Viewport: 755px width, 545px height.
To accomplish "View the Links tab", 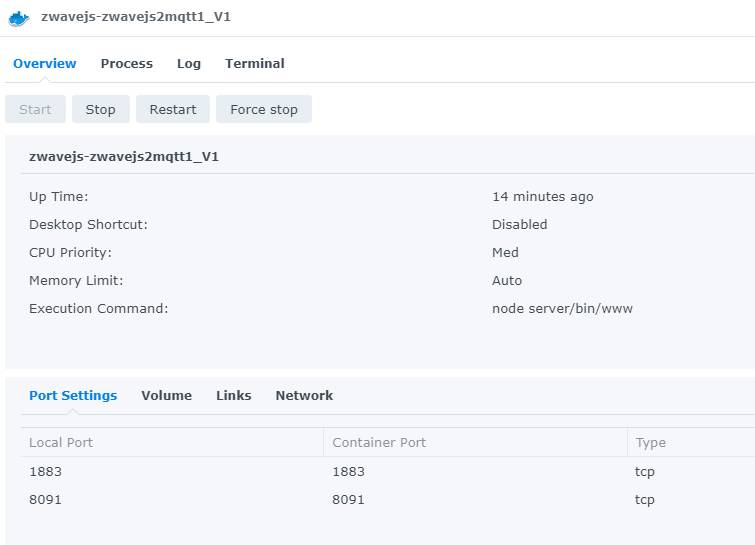I will coord(234,395).
